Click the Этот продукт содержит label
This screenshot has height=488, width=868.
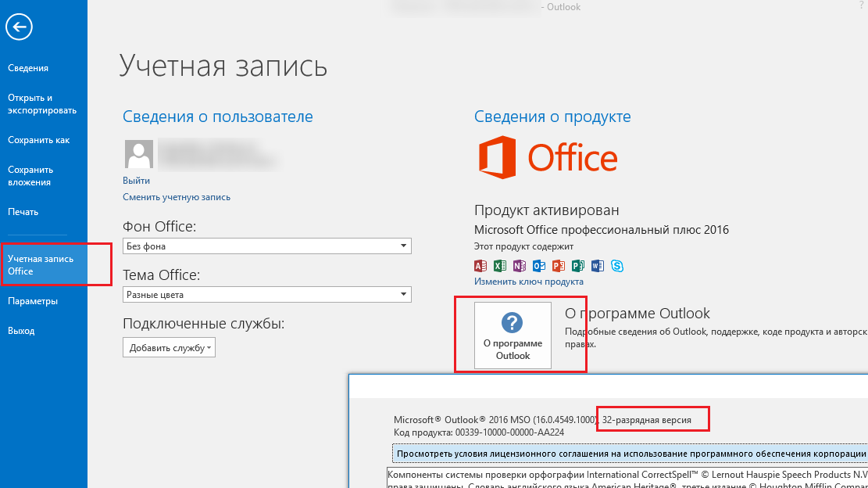(523, 246)
